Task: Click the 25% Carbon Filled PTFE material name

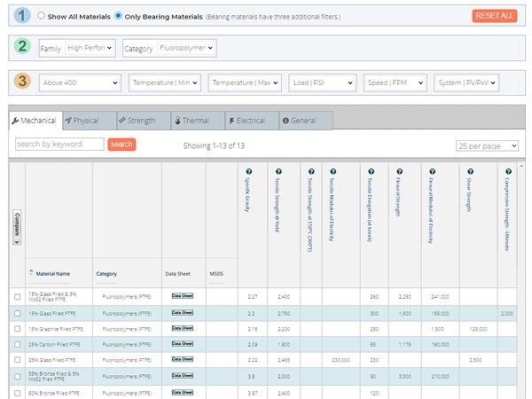Action: coord(54,344)
